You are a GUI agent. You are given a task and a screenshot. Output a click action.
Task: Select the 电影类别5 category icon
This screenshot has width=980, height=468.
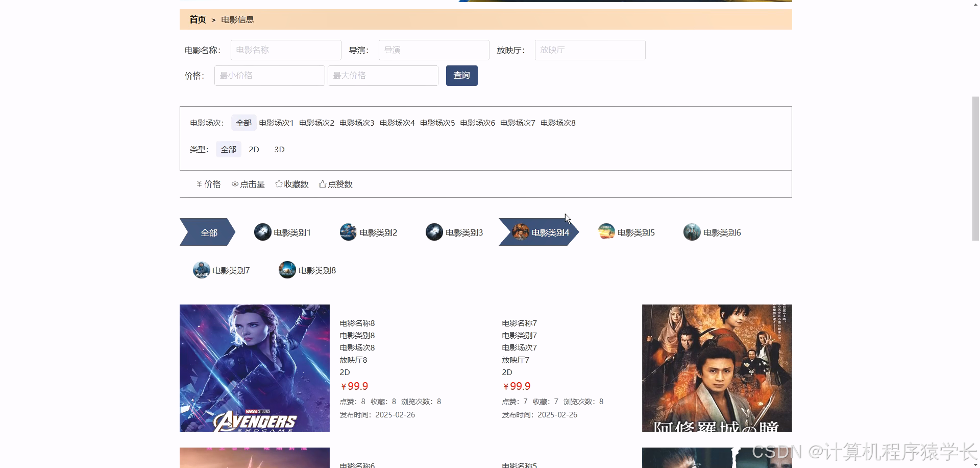click(606, 232)
